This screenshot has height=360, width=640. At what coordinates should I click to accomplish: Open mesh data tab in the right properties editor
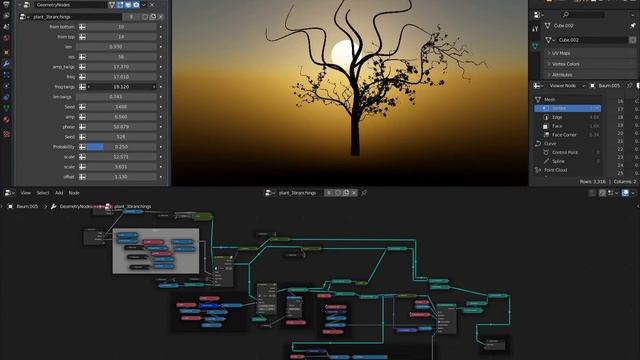click(x=535, y=46)
